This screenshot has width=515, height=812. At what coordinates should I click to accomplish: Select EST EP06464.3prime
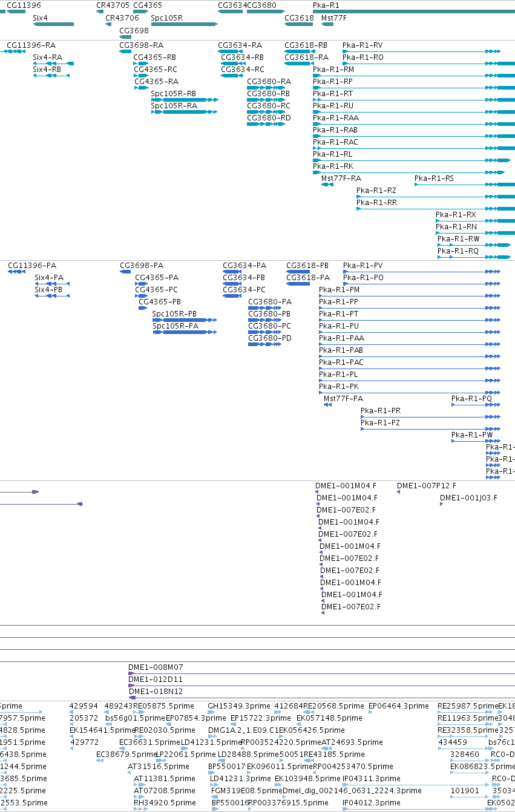tap(399, 706)
